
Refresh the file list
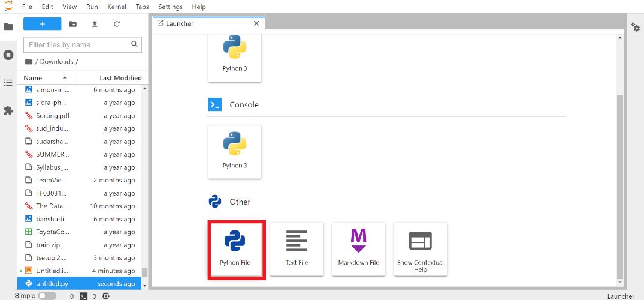[117, 24]
